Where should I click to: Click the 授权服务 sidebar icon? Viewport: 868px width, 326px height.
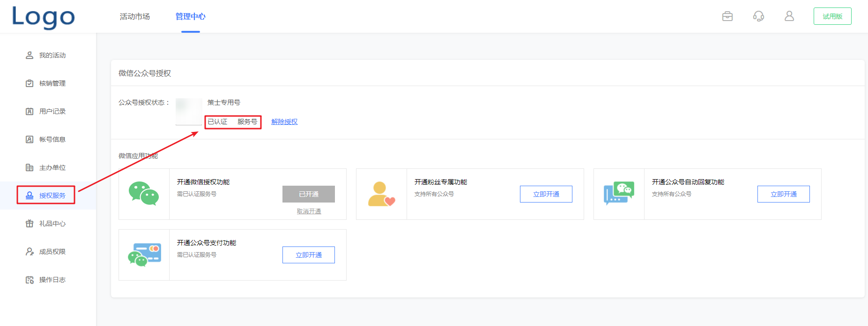(x=30, y=196)
